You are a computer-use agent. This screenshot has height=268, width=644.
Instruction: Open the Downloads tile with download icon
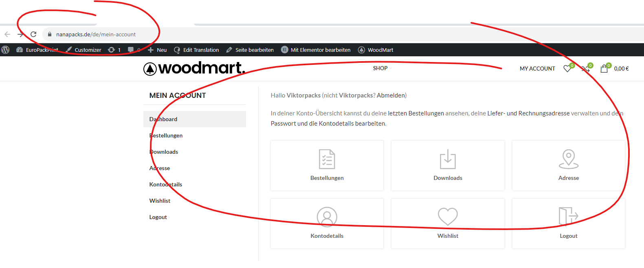(448, 166)
